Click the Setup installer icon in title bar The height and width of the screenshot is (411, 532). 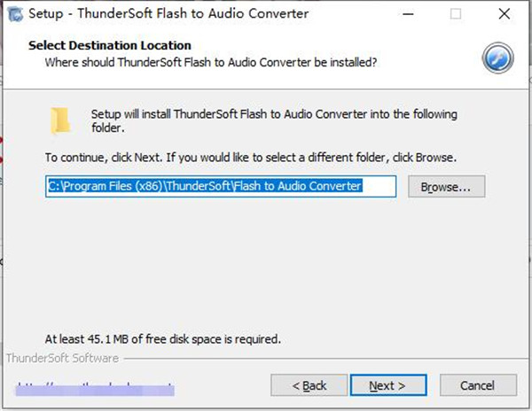pyautogui.click(x=15, y=14)
